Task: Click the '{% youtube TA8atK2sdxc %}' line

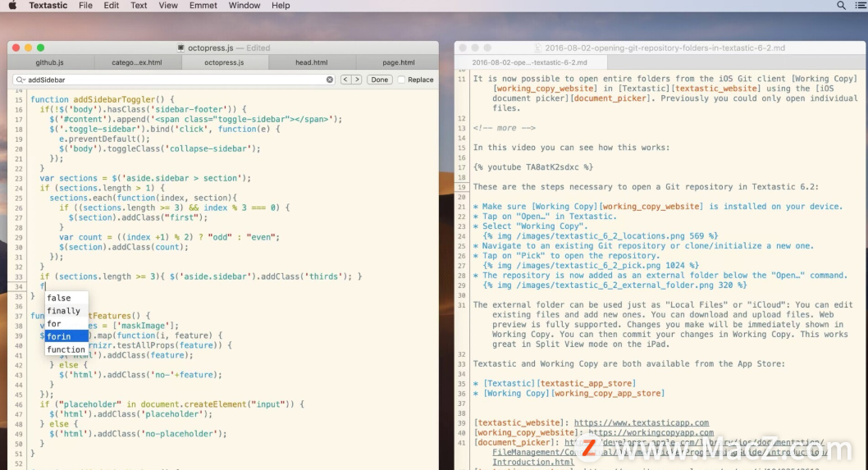Action: coord(532,167)
